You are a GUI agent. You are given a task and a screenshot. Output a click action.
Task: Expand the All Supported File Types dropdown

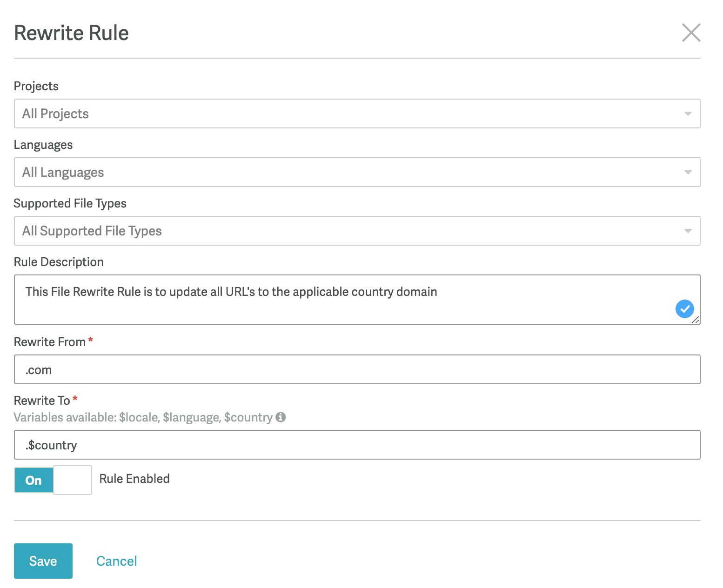coord(357,231)
